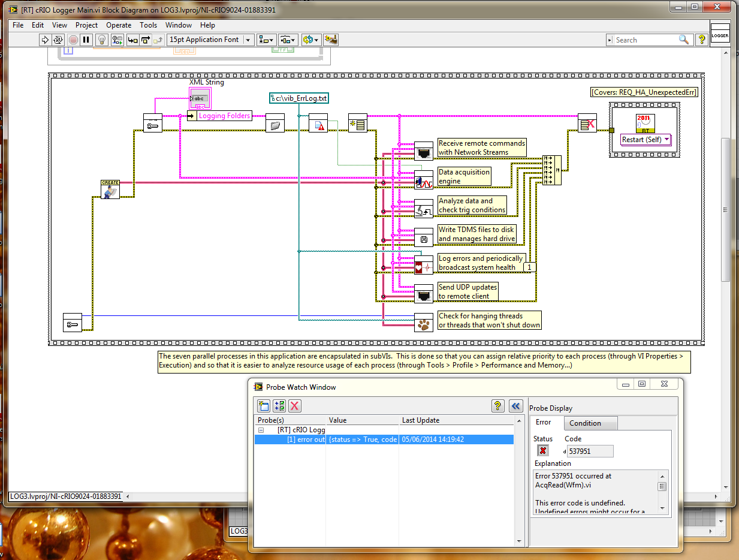
Task: Click the select-all probes button in Probe Watch Window
Action: [279, 406]
